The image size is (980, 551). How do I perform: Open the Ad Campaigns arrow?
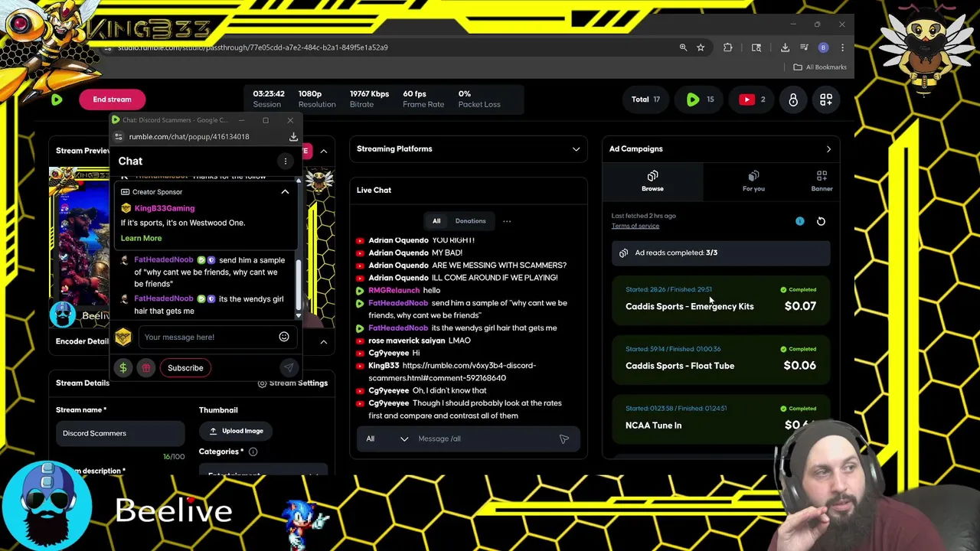point(828,149)
